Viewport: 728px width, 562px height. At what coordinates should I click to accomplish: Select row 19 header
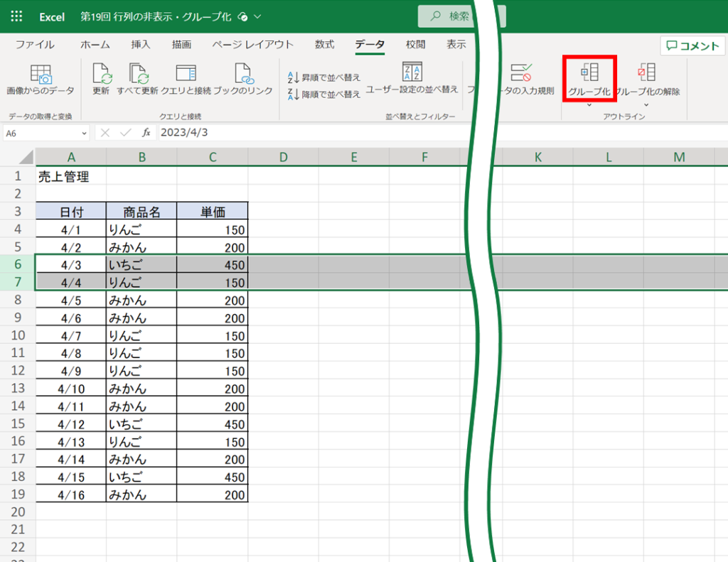pos(18,494)
